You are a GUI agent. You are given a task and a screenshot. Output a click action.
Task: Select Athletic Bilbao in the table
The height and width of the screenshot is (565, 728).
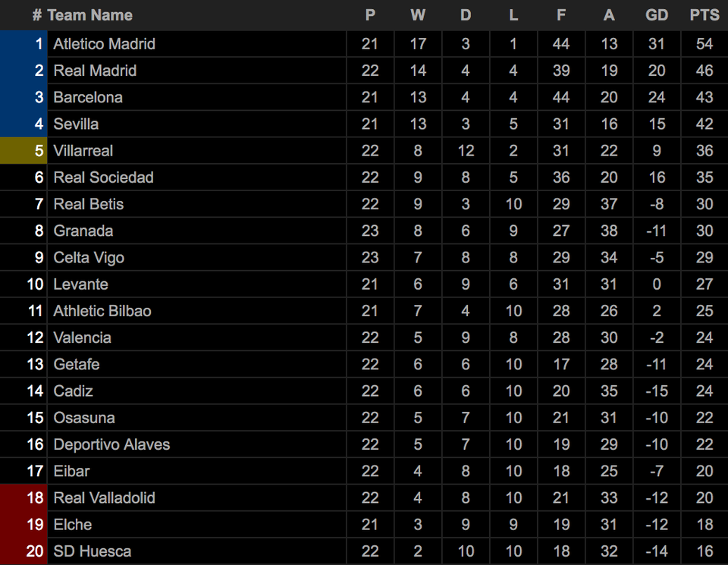(102, 311)
